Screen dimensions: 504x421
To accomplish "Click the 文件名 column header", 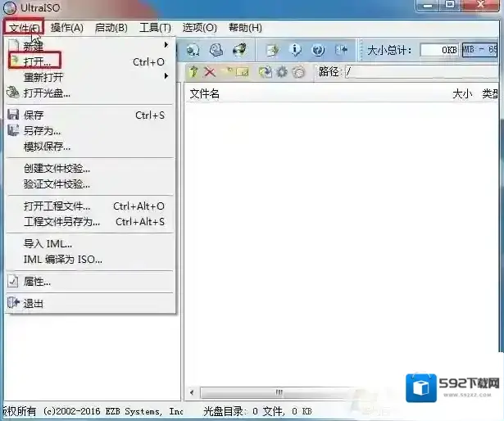I will (x=205, y=94).
